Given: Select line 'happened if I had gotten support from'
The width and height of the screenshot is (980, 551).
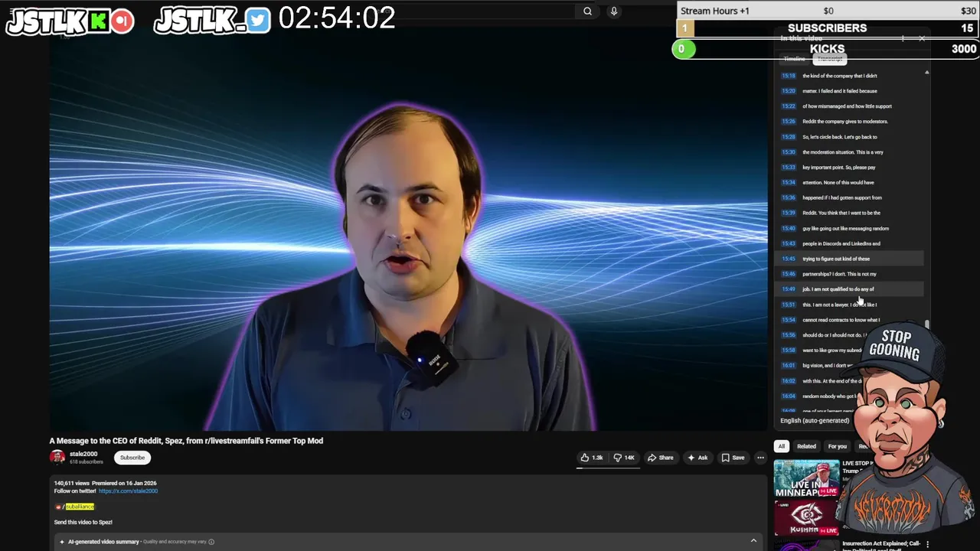Looking at the screenshot, I should click(842, 198).
